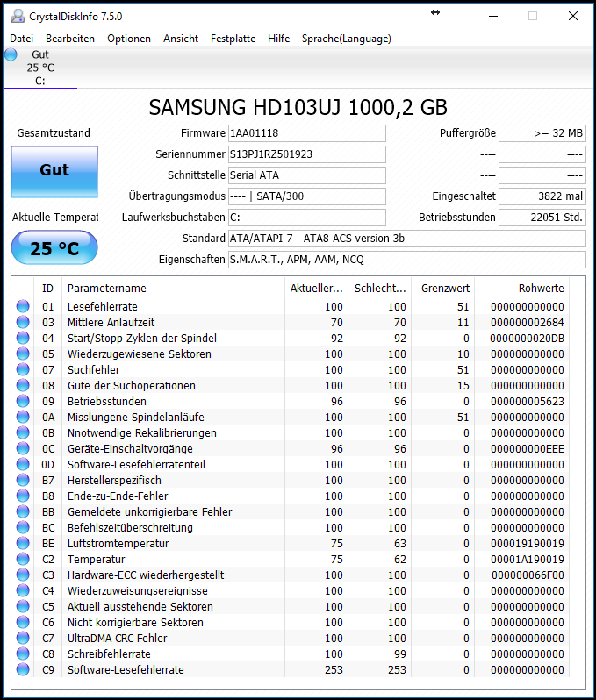Select the raw value 00001A190019
This screenshot has height=700, width=596.
(x=528, y=560)
